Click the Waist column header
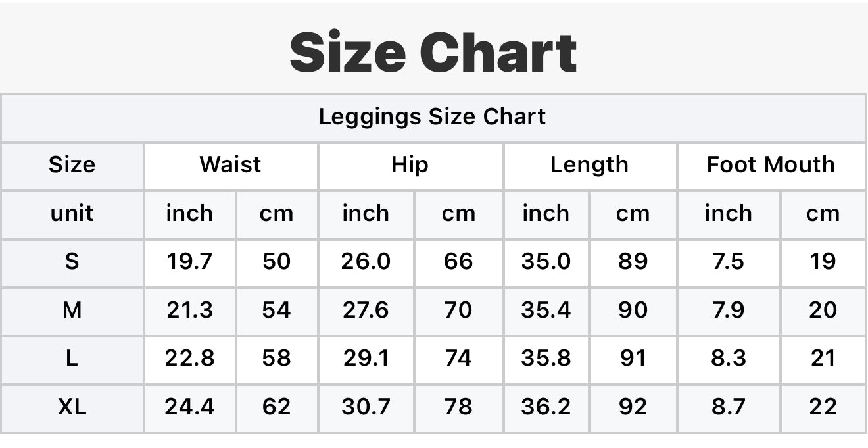The image size is (868, 448). point(231,165)
